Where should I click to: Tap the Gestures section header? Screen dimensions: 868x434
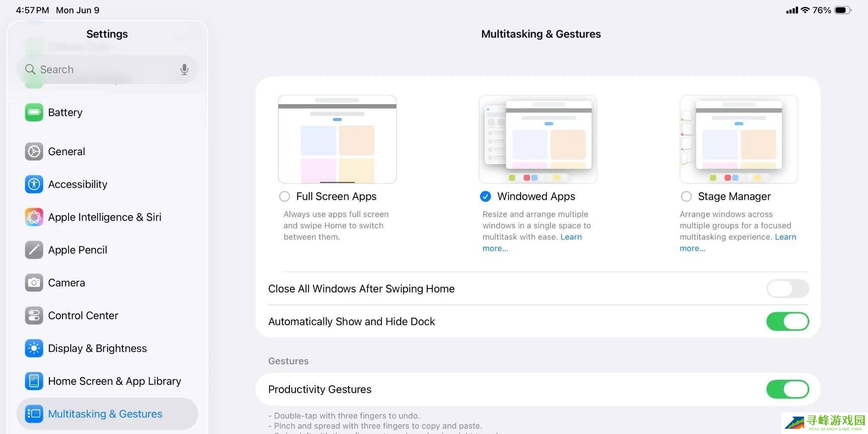288,361
